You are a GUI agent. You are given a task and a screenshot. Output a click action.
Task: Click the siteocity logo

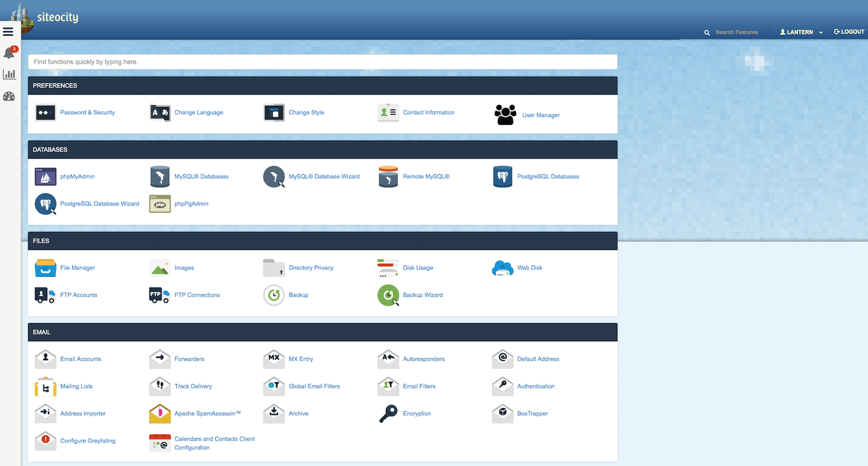click(x=45, y=17)
